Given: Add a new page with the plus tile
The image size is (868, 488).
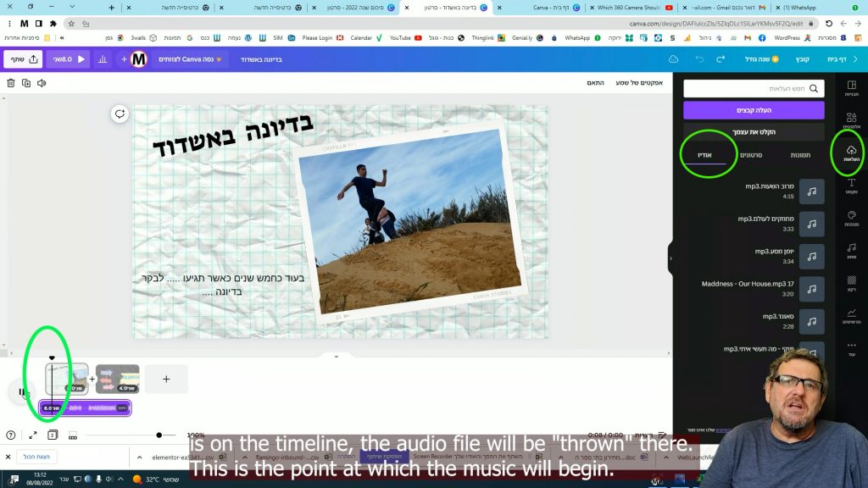Looking at the screenshot, I should point(166,379).
